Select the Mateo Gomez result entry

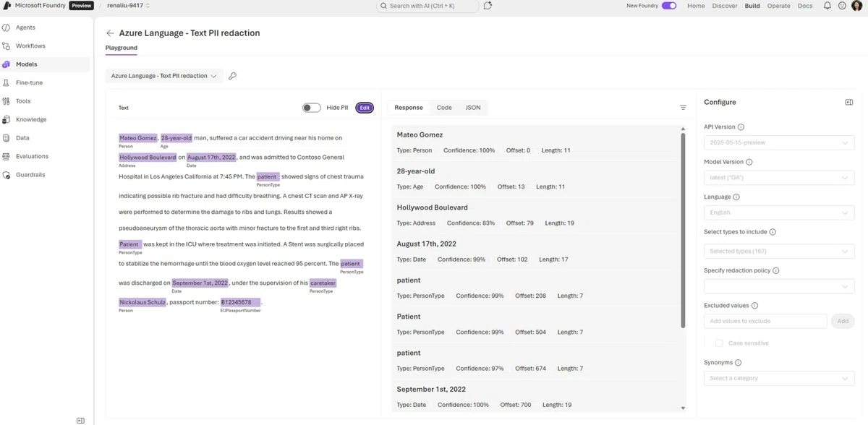click(x=535, y=142)
